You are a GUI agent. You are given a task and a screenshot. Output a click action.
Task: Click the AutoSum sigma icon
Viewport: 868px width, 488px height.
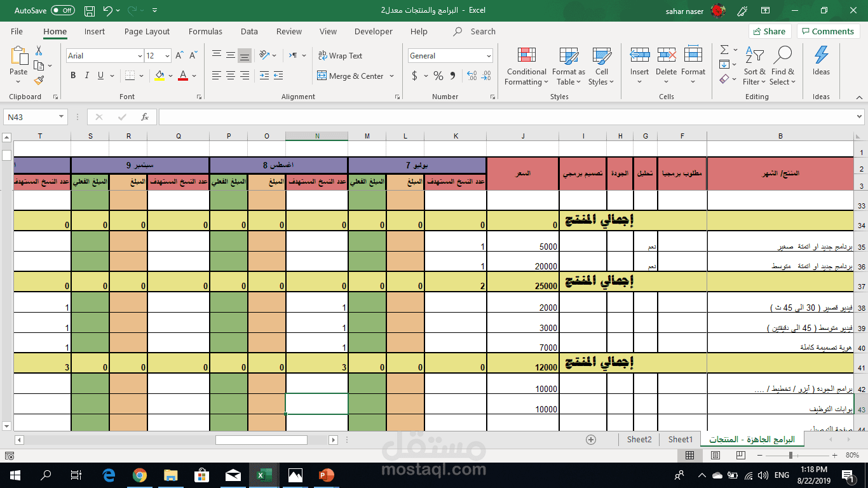pos(724,50)
